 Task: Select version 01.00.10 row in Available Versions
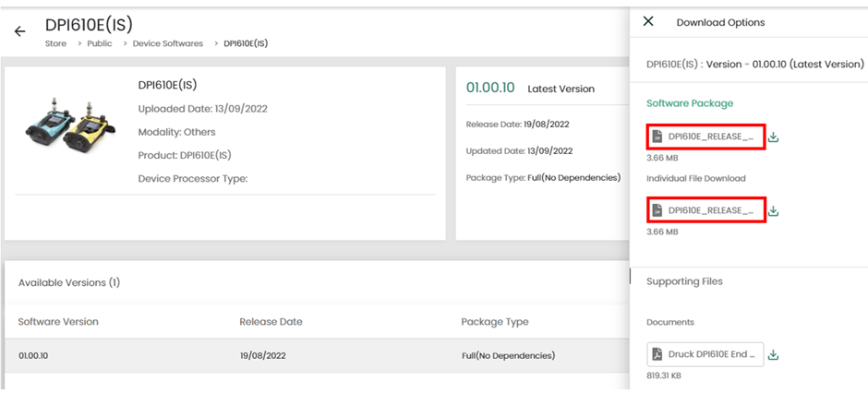[x=317, y=355]
